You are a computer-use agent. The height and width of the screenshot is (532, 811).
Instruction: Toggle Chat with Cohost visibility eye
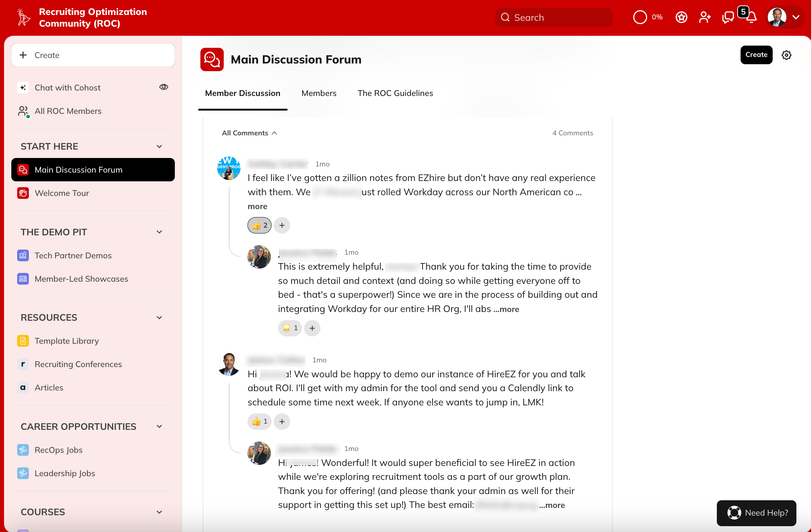click(164, 87)
